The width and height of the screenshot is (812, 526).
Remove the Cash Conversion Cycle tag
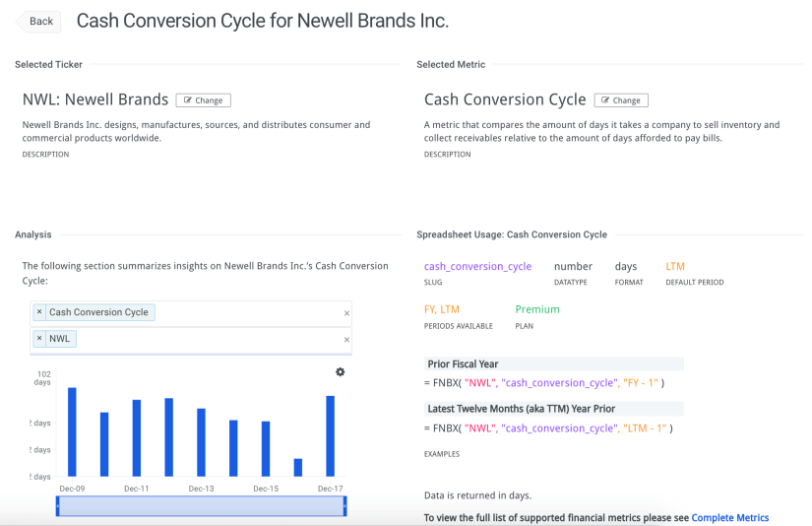click(39, 312)
